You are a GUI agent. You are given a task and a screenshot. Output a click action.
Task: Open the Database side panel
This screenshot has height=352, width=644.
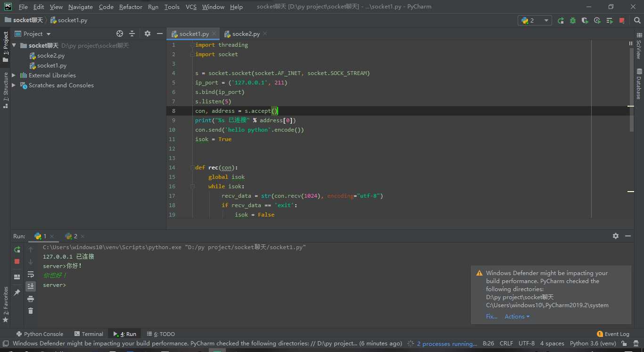pyautogui.click(x=639, y=84)
